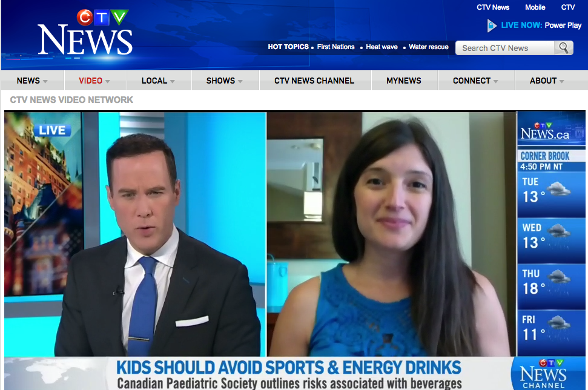
Task: Open the Power Play live stream link
Action: coord(563,25)
